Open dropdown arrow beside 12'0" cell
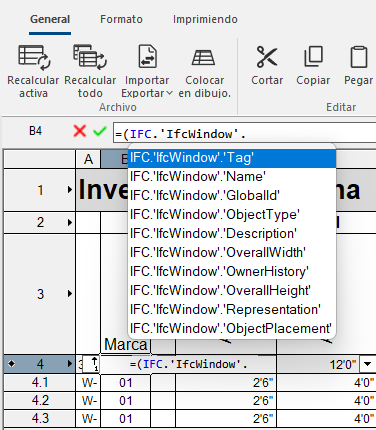 pyautogui.click(x=368, y=364)
